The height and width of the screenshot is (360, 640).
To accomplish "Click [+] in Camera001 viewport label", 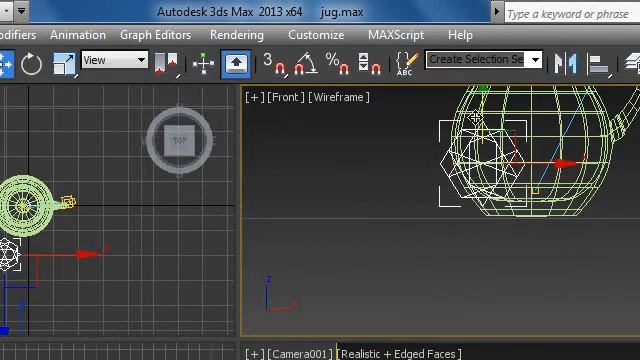I will (254, 353).
